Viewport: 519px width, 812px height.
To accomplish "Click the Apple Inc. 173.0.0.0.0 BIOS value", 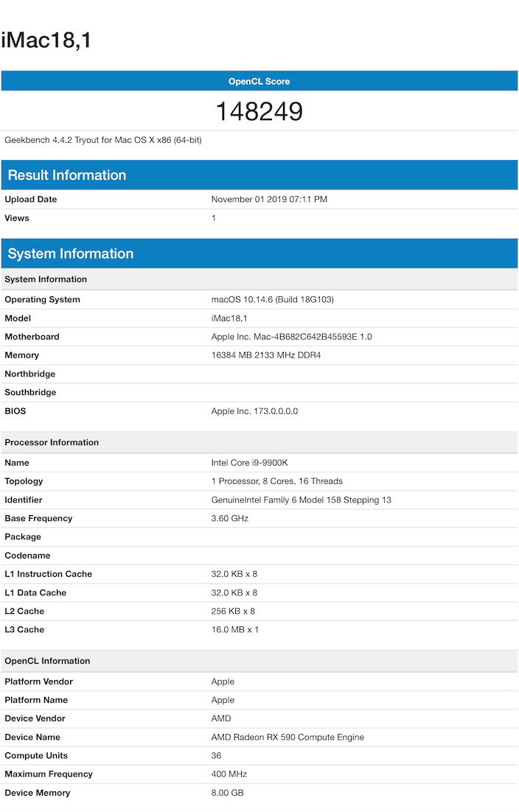I will (254, 411).
